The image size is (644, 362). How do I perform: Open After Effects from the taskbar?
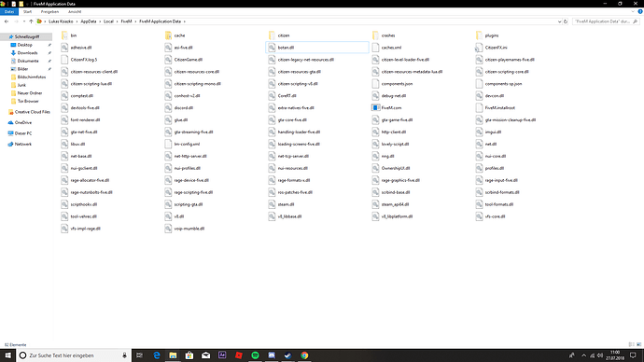tap(222, 355)
